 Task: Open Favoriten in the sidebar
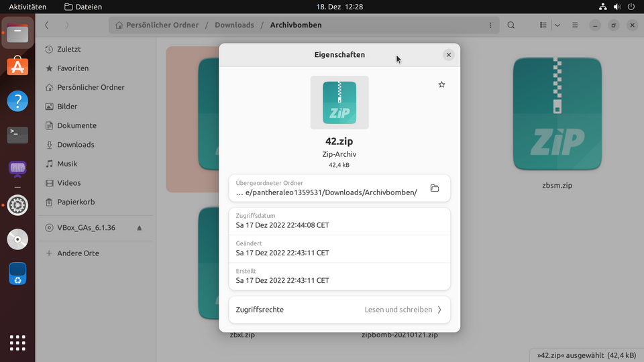pyautogui.click(x=72, y=68)
